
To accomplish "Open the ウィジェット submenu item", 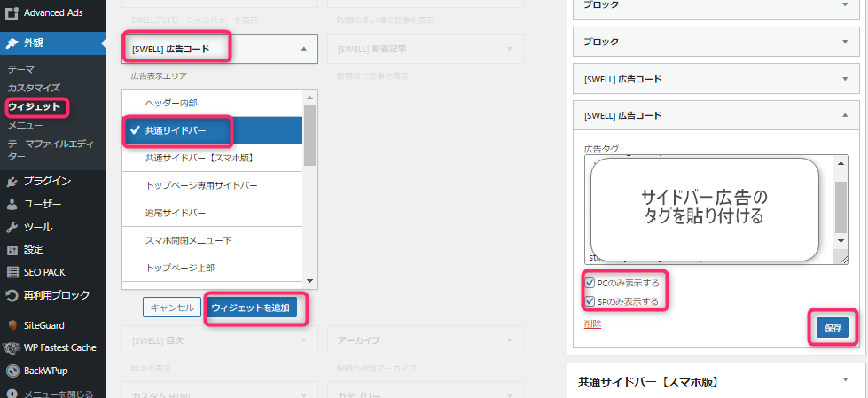I will tap(34, 107).
